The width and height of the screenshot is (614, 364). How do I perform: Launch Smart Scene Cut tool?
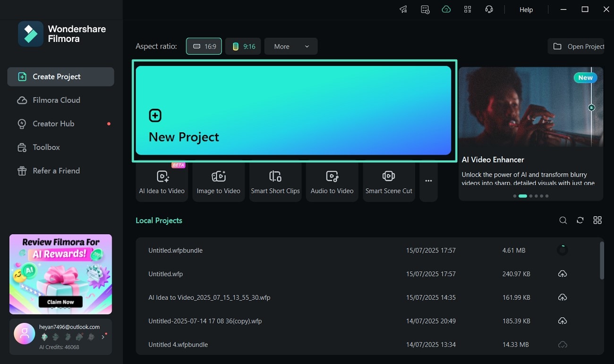(389, 182)
